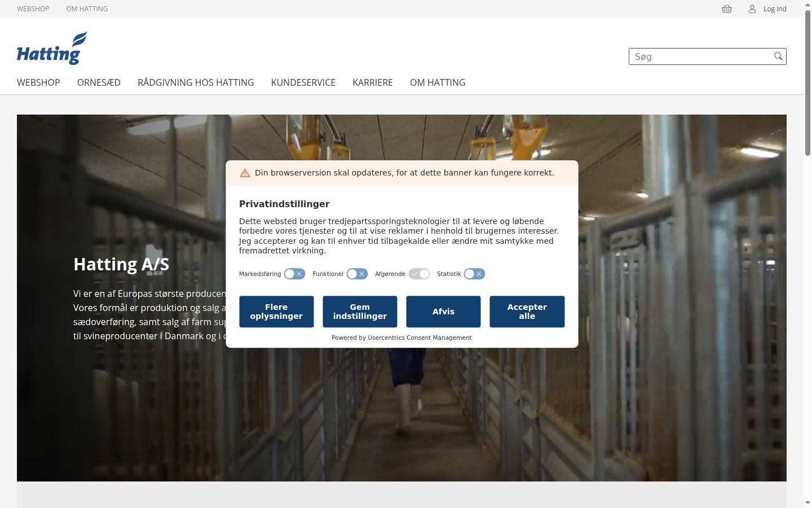Click the browser update warning text
Viewport: 812px width, 508px height.
click(404, 173)
